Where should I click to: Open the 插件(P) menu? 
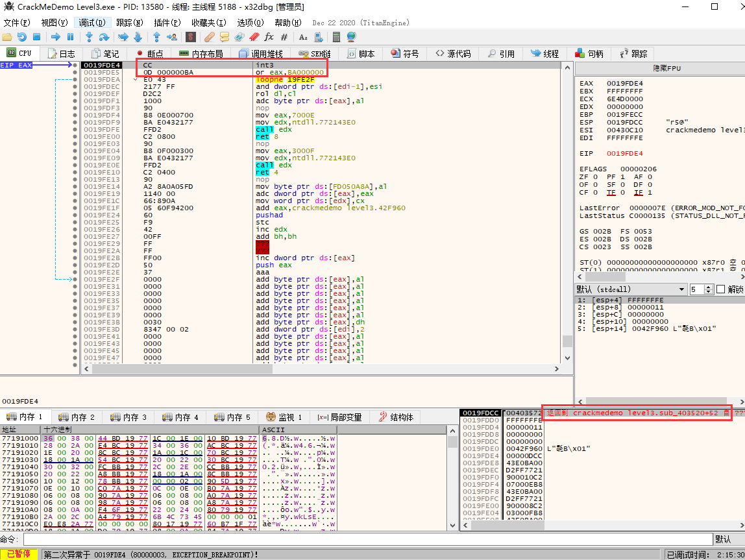coord(167,23)
